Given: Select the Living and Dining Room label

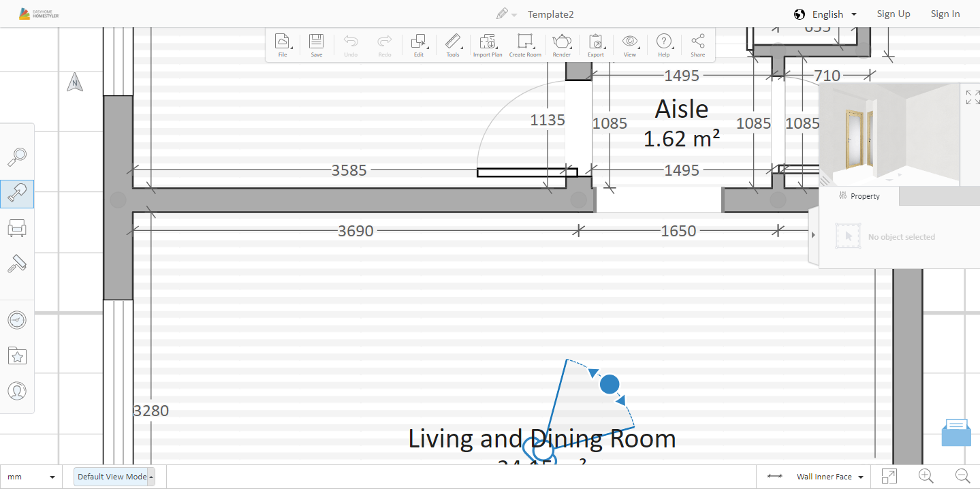Looking at the screenshot, I should [542, 439].
